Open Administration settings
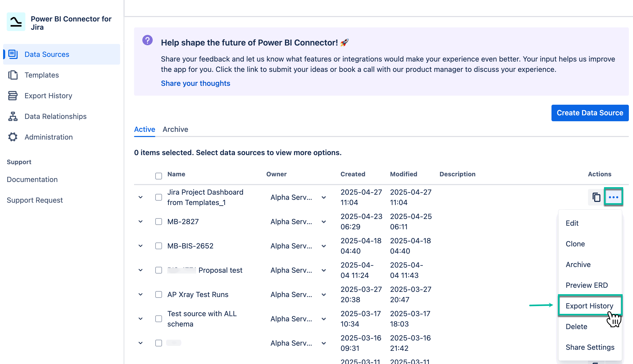This screenshot has width=633, height=364. click(x=48, y=137)
